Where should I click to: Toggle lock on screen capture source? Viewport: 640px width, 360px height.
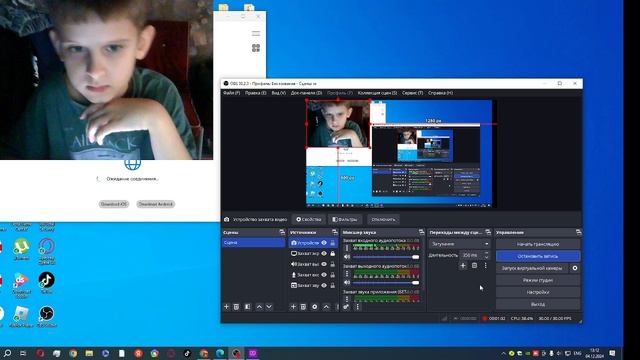[x=333, y=253]
